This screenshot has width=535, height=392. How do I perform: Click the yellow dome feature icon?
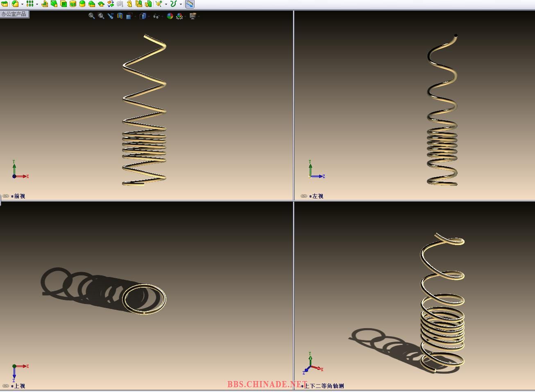point(82,4)
